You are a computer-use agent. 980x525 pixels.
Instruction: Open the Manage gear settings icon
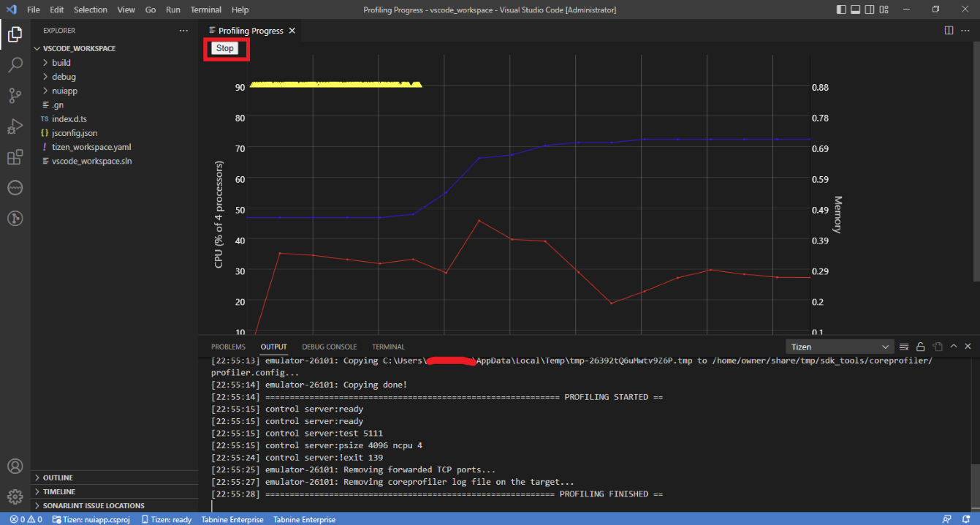[15, 496]
